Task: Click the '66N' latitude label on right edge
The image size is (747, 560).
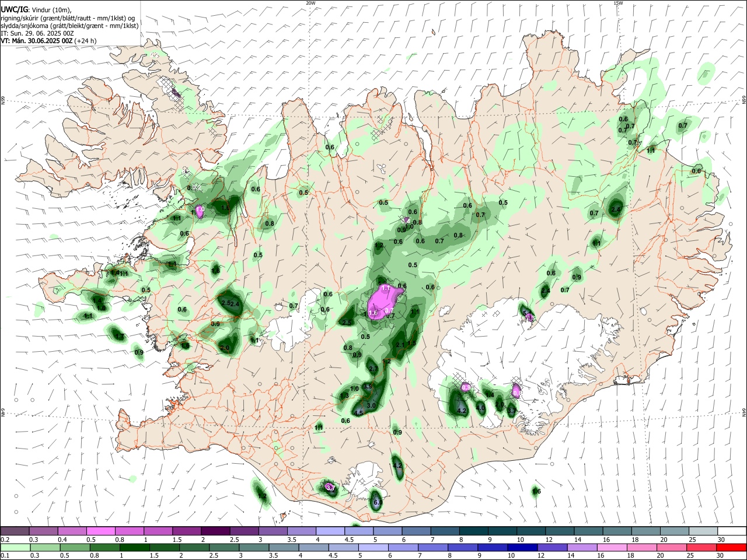Action: pyautogui.click(x=744, y=100)
